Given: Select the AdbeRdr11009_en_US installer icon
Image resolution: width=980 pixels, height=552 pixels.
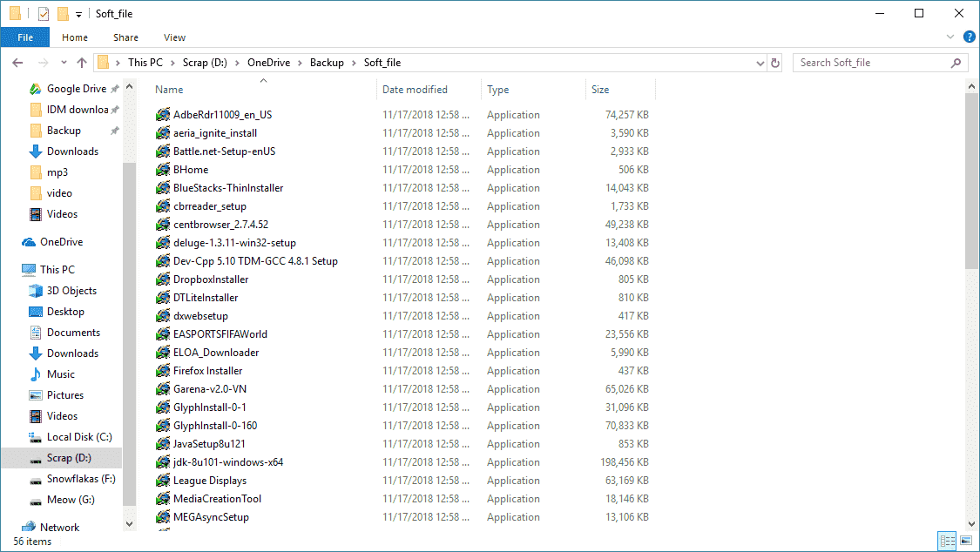Looking at the screenshot, I should pyautogui.click(x=163, y=114).
